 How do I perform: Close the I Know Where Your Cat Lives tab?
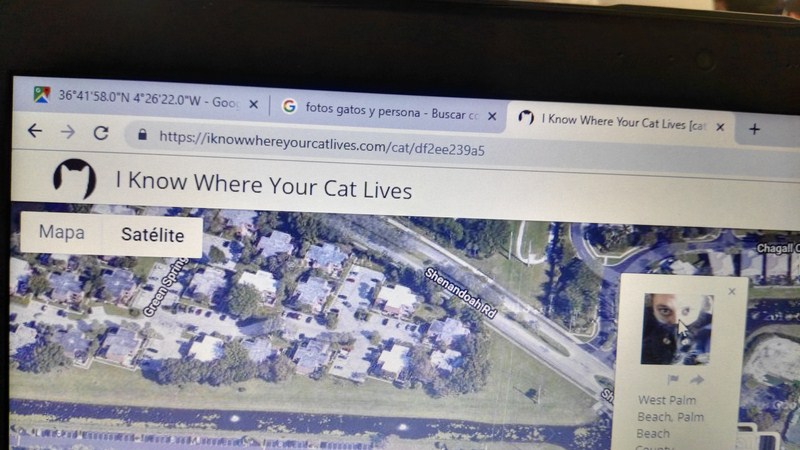(720, 127)
